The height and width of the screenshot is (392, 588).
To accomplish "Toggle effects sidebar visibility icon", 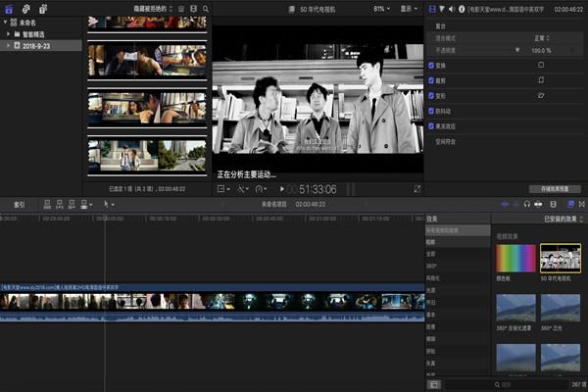I will tap(434, 384).
